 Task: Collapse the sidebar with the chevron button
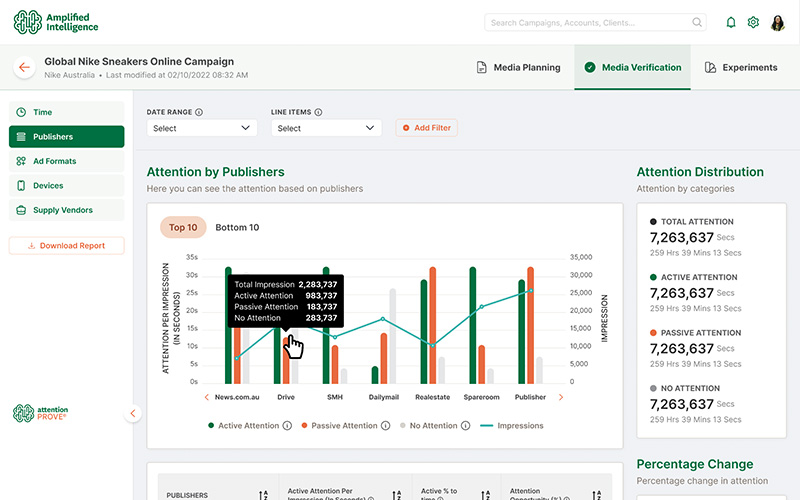click(133, 413)
